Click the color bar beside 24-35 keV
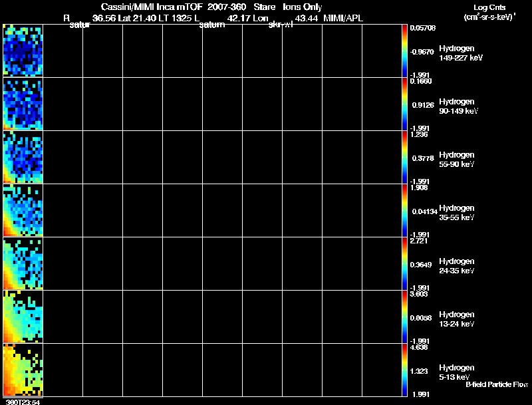 [404, 263]
